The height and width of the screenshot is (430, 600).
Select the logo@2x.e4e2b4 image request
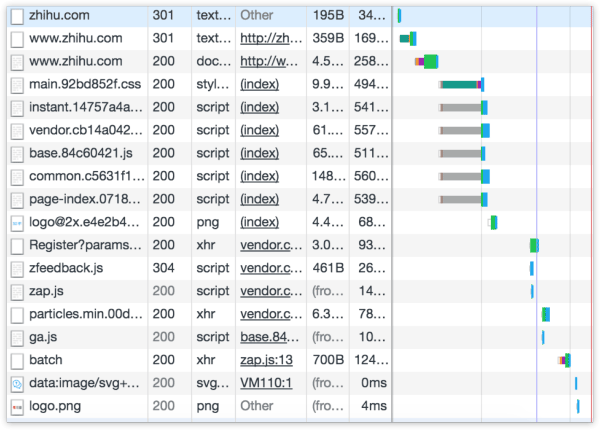pyautogui.click(x=84, y=222)
